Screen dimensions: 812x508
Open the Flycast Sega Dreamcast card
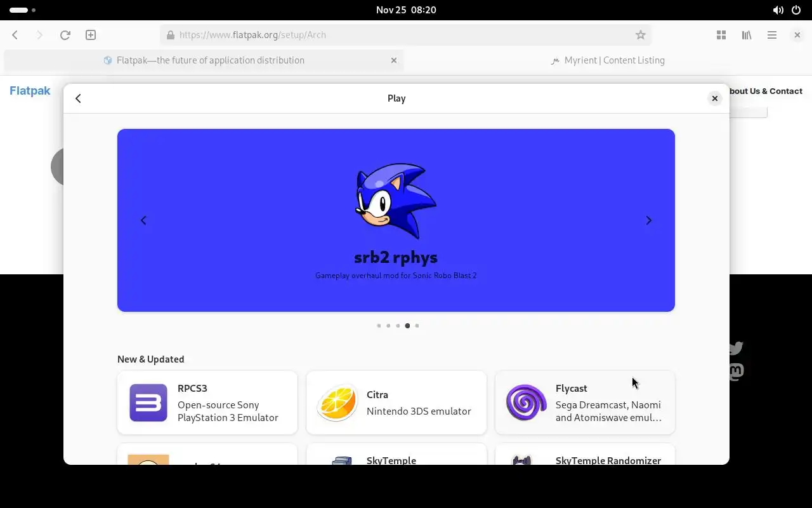(585, 403)
